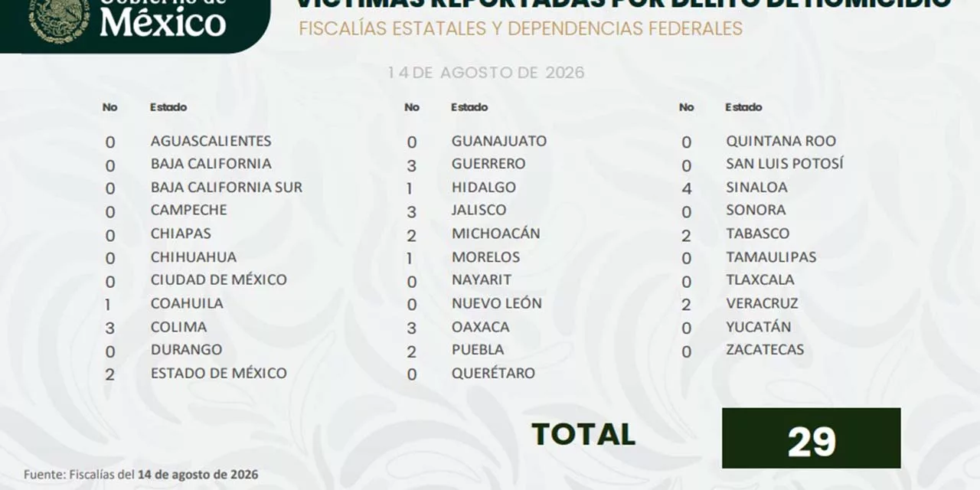Select the Fiscalías Estatales y Dependencias Federales subtitle
Viewport: 980px width, 490px height.
[x=521, y=29]
